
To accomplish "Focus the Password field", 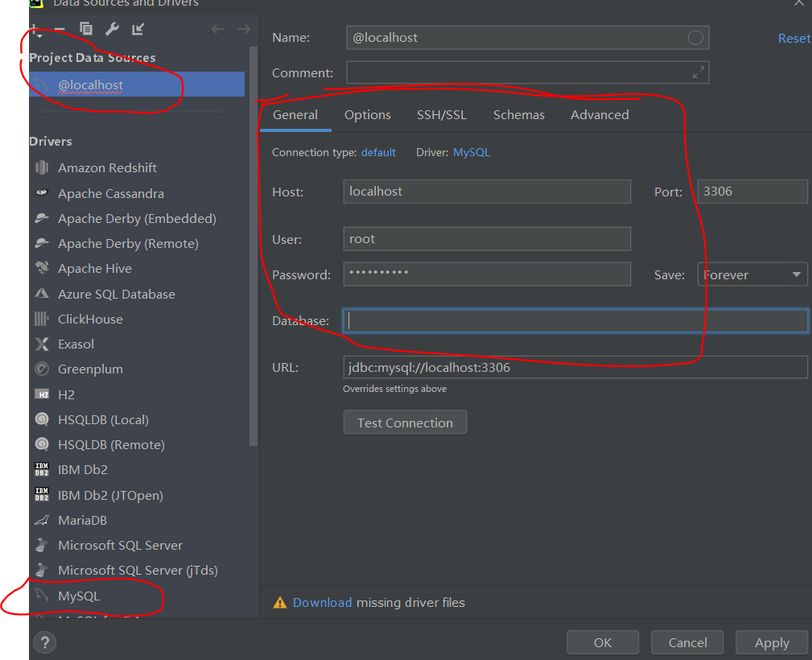I will 487,274.
